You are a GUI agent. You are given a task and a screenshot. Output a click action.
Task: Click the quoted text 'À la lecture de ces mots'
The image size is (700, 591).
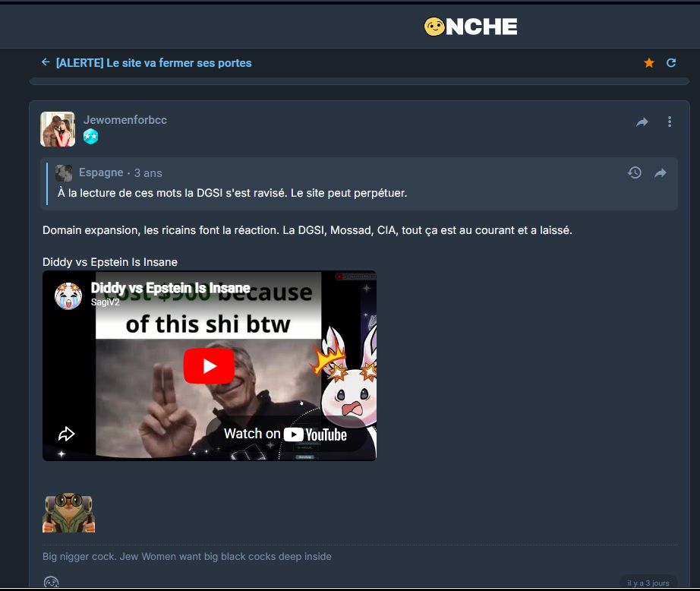tap(120, 193)
